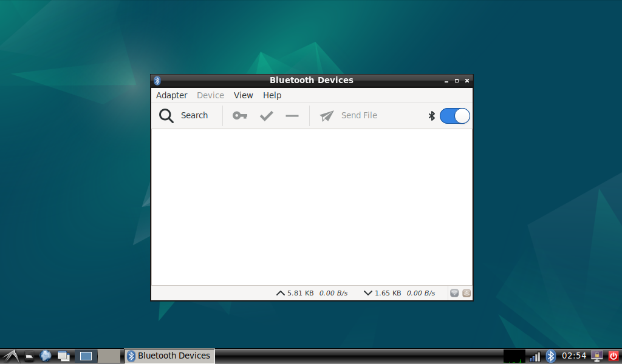
Task: Click the Bluetooth icon in window title bar
Action: pos(157,81)
